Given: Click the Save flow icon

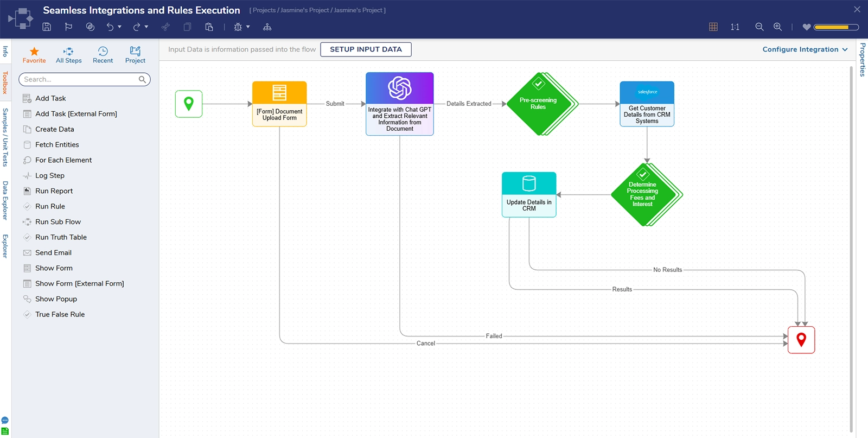Looking at the screenshot, I should tap(47, 27).
